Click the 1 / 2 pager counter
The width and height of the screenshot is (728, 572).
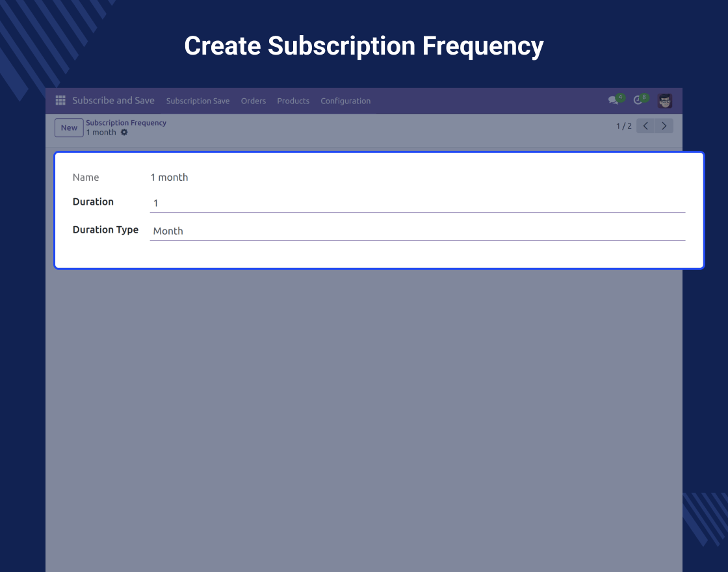(623, 126)
